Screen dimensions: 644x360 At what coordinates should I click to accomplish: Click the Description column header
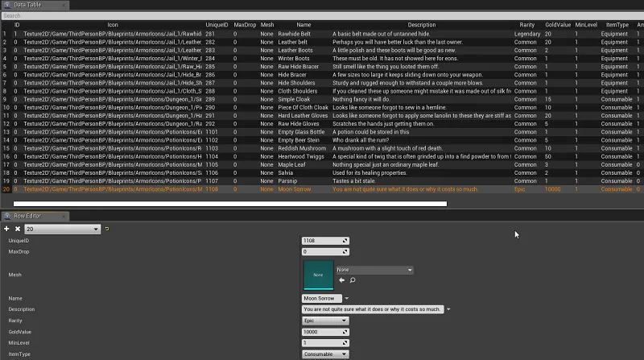pyautogui.click(x=421, y=25)
